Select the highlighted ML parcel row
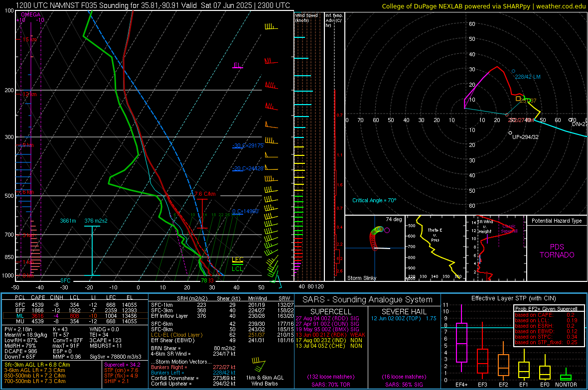The image size is (588, 390). (75, 316)
